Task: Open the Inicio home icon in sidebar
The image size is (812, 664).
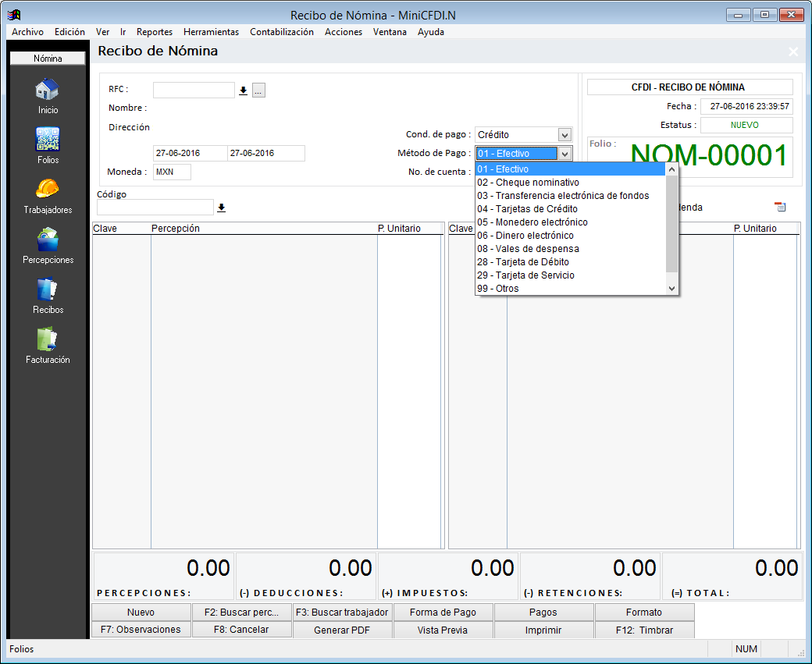Action: pos(47,90)
